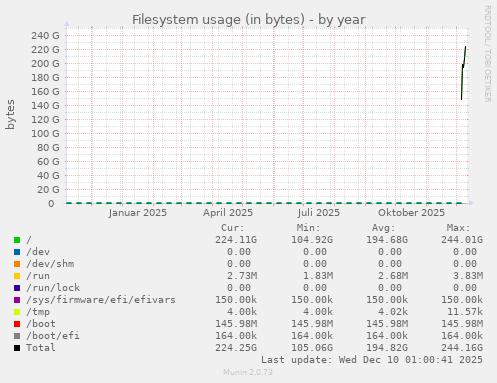The width and height of the screenshot is (497, 383).
Task: Click the '/dev' legend label
Action: pyautogui.click(x=38, y=252)
